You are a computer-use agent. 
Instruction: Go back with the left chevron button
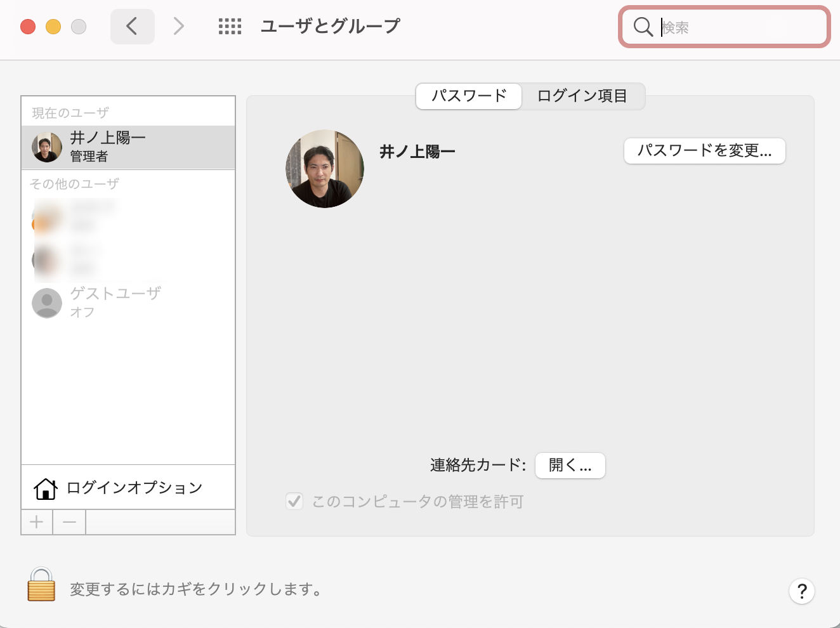point(132,27)
